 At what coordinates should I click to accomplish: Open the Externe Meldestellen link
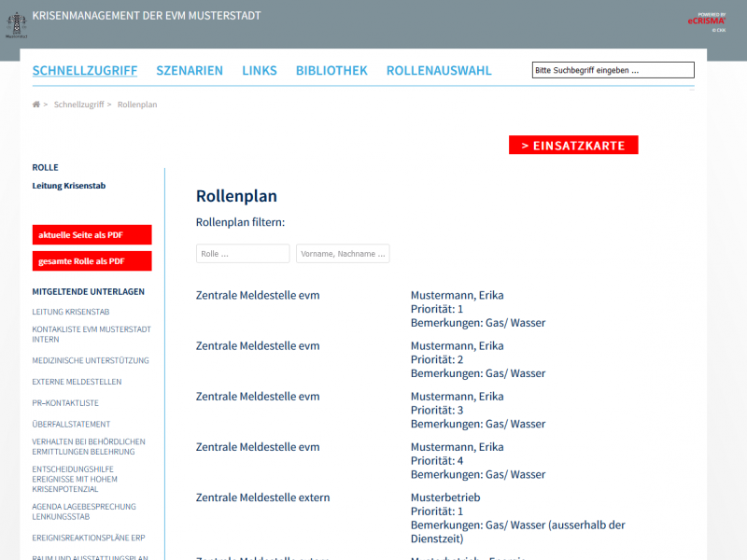(x=77, y=382)
